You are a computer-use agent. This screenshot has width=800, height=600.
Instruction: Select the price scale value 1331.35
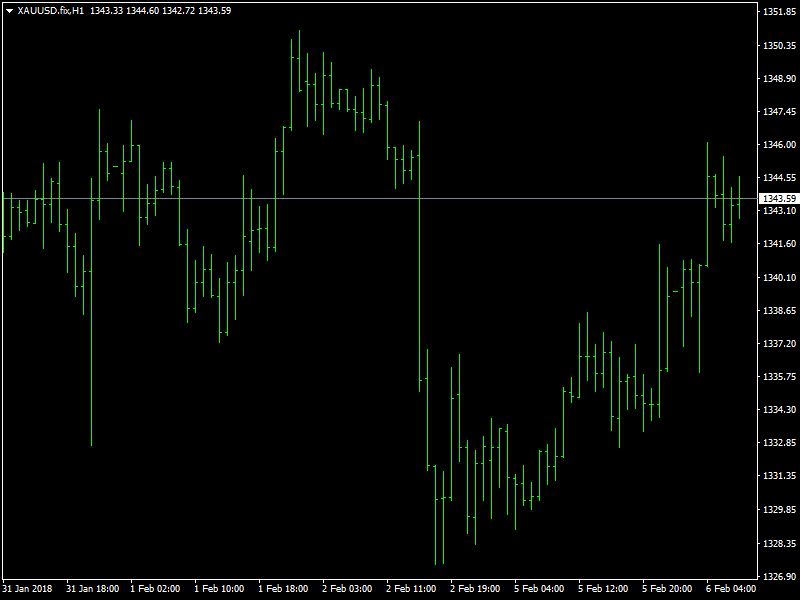coord(779,476)
